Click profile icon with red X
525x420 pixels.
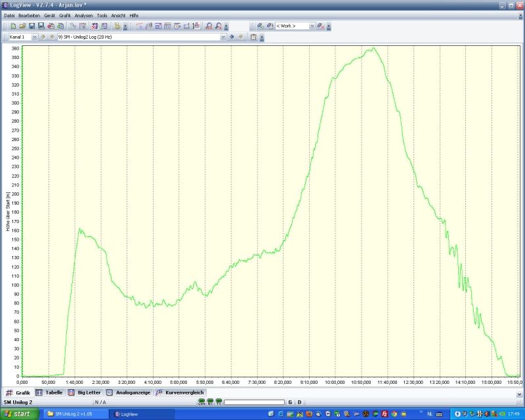[x=321, y=26]
